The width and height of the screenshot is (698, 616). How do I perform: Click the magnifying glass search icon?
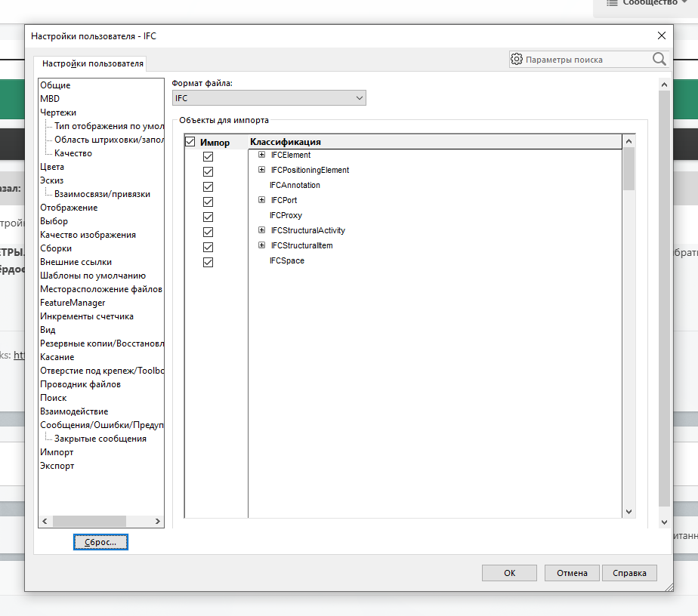(x=659, y=59)
